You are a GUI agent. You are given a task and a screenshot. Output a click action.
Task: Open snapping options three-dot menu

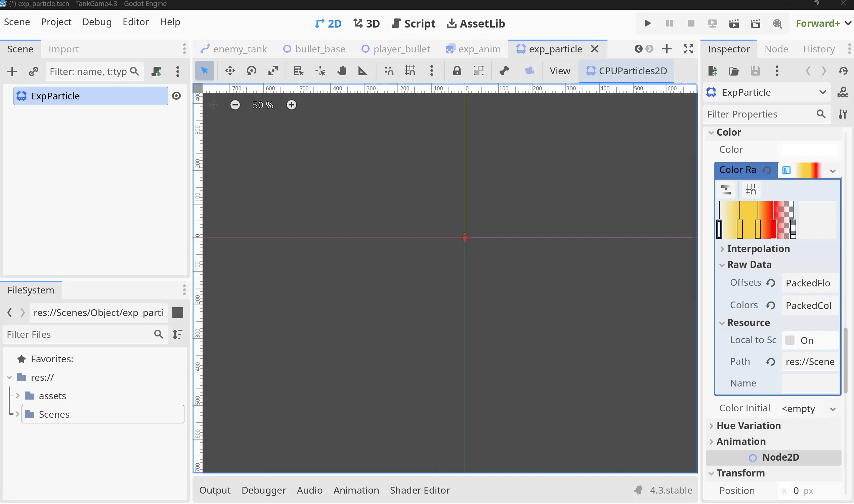(431, 71)
